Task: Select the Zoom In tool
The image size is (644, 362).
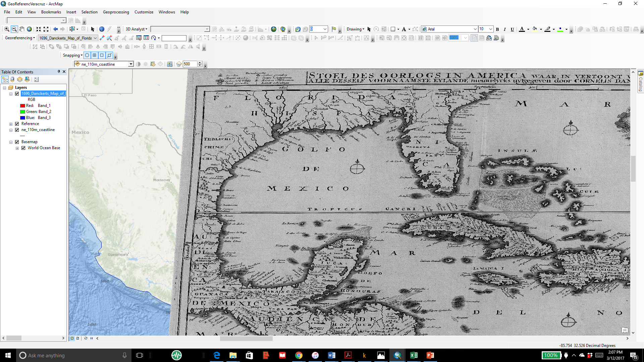Action: click(x=7, y=29)
